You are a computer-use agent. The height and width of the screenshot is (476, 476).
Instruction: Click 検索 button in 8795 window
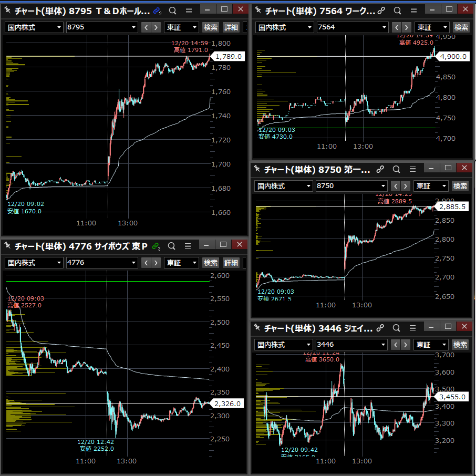pos(211,28)
